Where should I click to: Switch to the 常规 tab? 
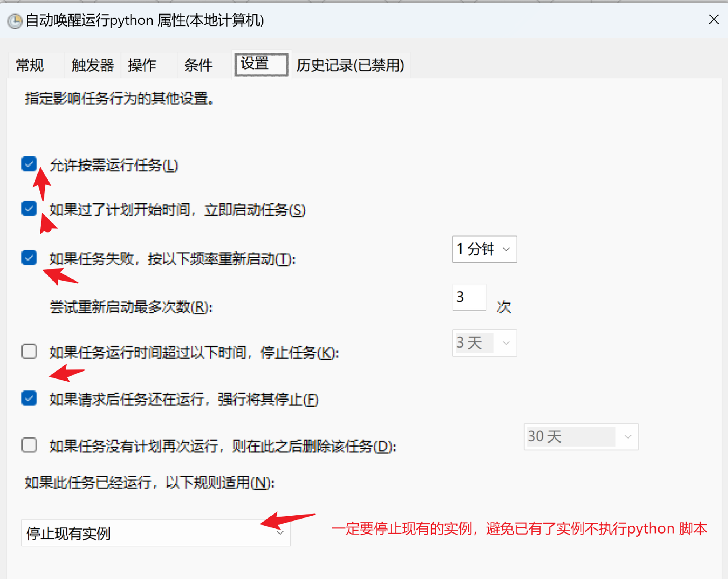point(30,66)
